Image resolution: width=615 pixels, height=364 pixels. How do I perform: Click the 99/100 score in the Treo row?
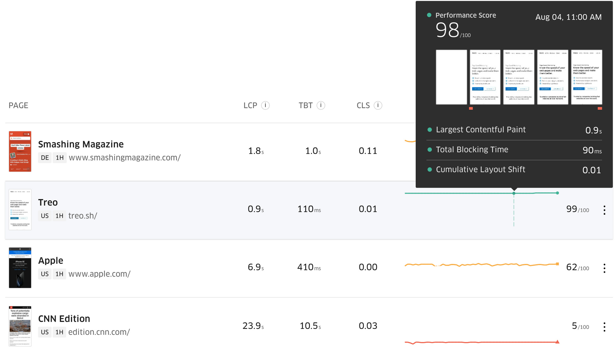click(577, 209)
